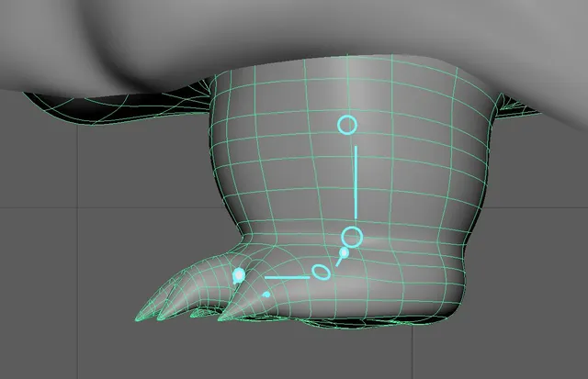Select the tiny joint dot on the front claw
The height and width of the screenshot is (379, 588).
click(266, 295)
